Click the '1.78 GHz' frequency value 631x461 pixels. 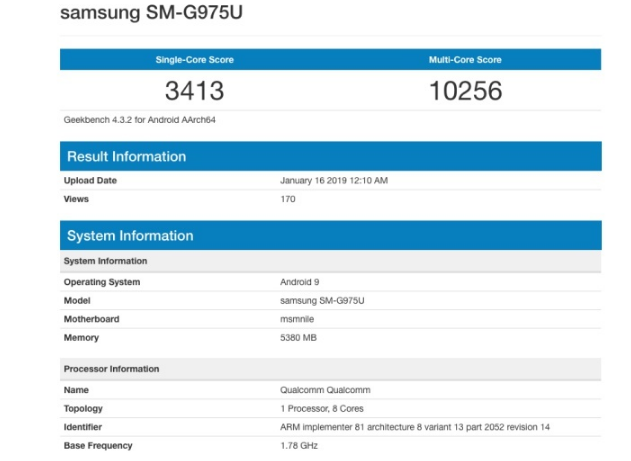[299, 445]
